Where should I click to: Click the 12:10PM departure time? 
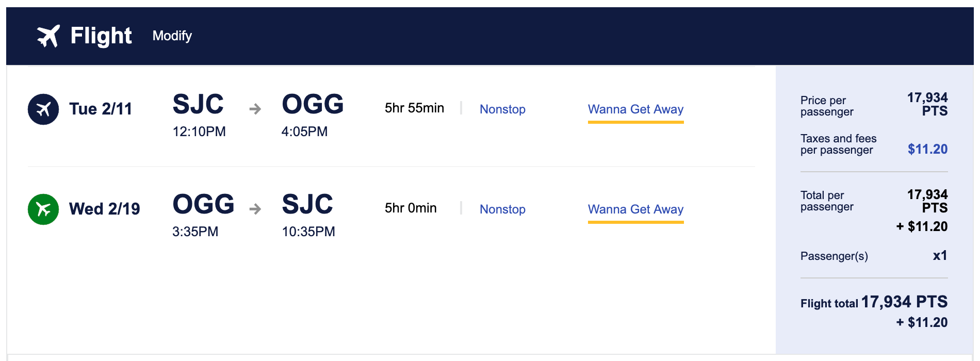199,132
